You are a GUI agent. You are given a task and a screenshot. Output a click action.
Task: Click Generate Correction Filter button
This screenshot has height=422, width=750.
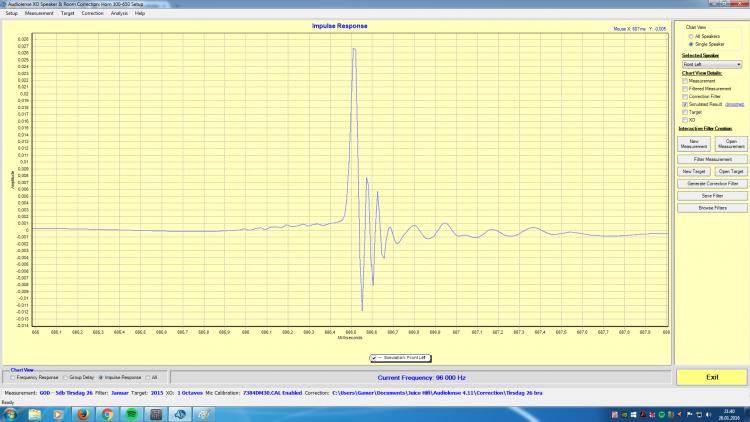tap(712, 184)
